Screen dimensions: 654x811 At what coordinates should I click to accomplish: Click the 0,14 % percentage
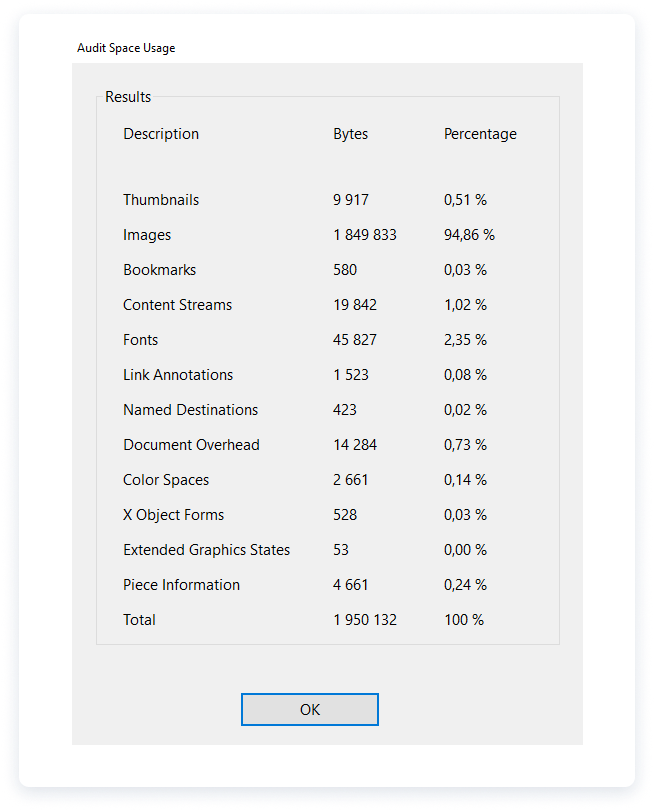pyautogui.click(x=465, y=480)
